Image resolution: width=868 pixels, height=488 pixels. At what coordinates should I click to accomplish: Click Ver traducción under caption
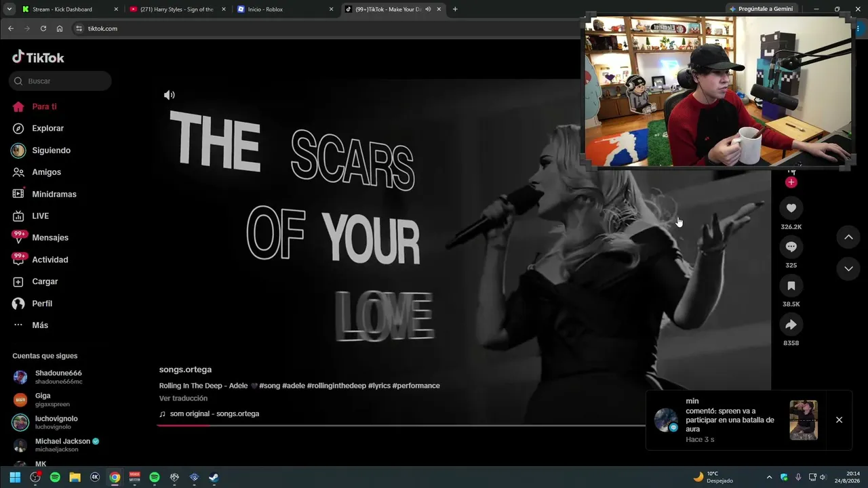click(183, 399)
